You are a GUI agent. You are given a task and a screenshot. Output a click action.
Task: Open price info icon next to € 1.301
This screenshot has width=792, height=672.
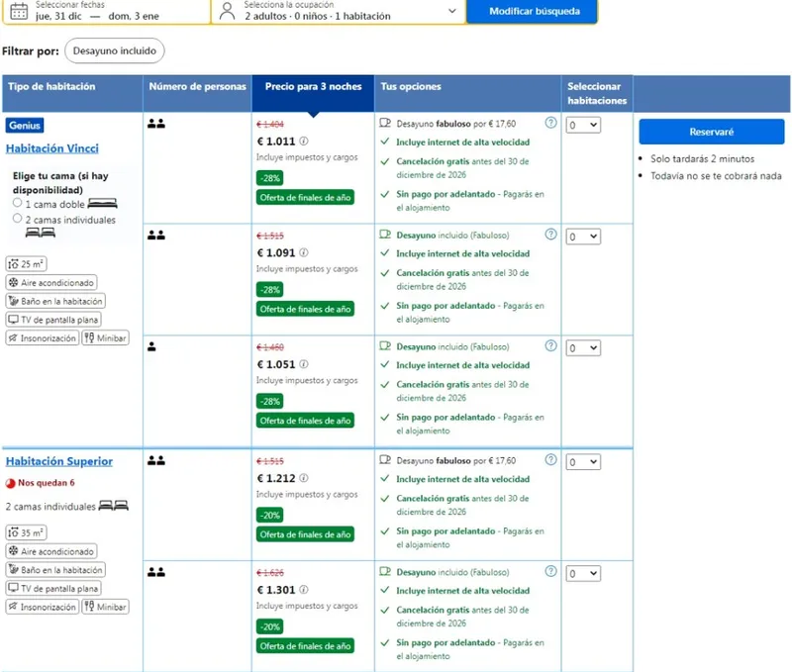coord(304,589)
